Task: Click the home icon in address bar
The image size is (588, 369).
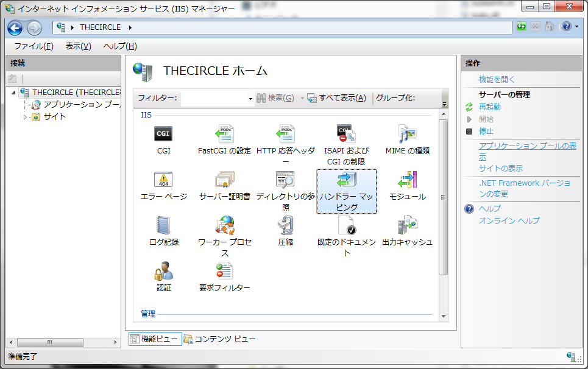Action: tap(550, 27)
